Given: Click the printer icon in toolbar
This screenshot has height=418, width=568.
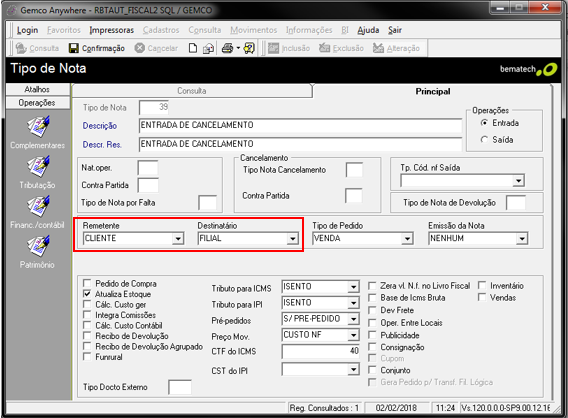Looking at the screenshot, I should [227, 48].
